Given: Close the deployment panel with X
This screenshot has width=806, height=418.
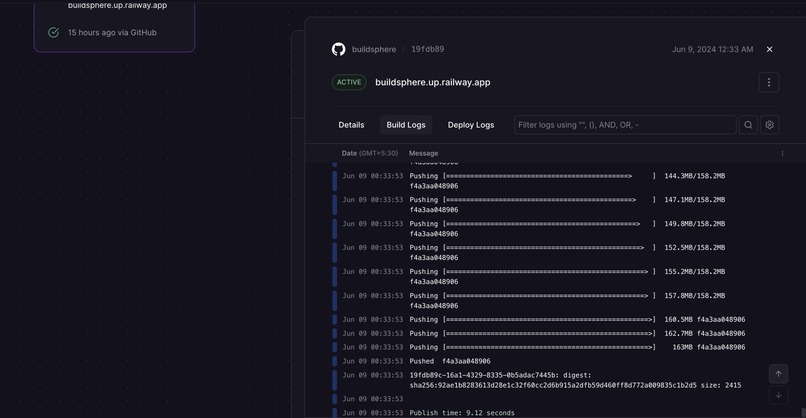Looking at the screenshot, I should click(x=770, y=49).
